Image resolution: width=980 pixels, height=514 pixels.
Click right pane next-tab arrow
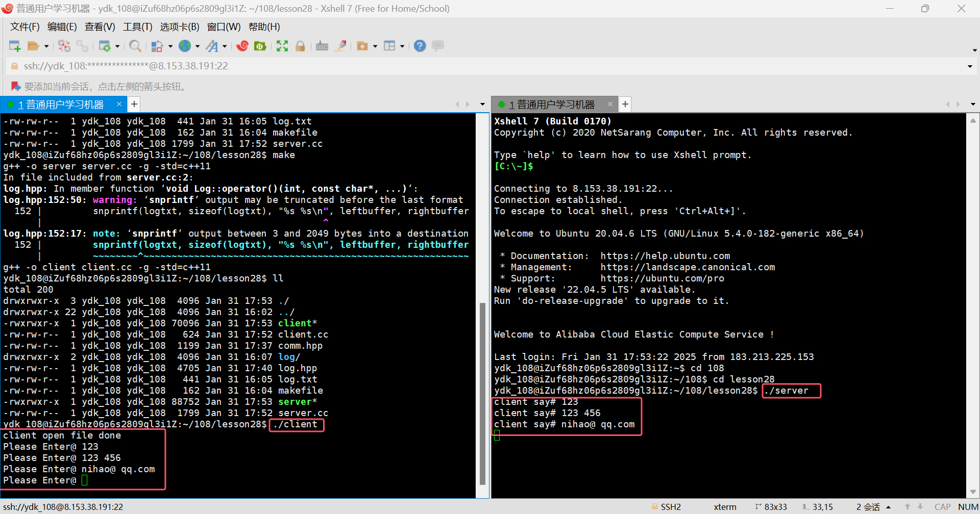pyautogui.click(x=959, y=105)
